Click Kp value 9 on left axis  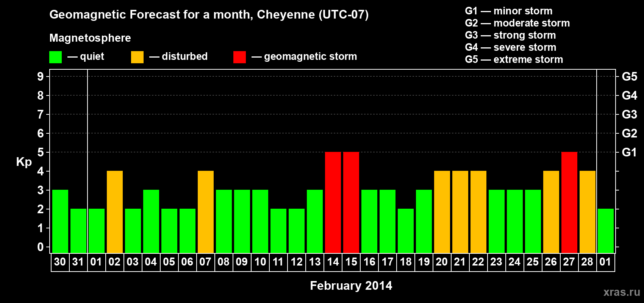[x=41, y=77]
